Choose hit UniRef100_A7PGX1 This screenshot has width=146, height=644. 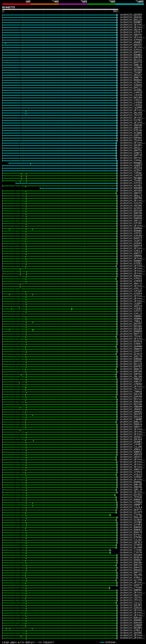131,50
